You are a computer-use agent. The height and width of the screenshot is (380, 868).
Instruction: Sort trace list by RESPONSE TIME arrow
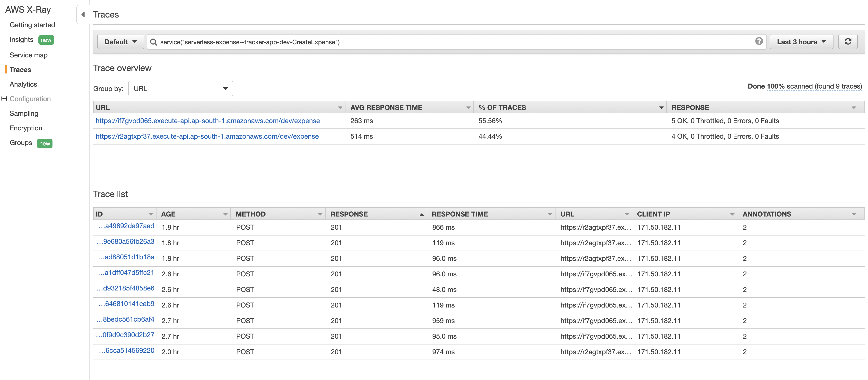pyautogui.click(x=550, y=214)
